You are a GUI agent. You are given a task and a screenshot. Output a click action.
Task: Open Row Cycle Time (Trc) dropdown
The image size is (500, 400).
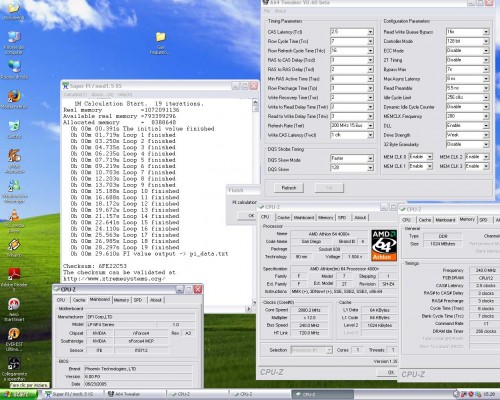click(370, 41)
